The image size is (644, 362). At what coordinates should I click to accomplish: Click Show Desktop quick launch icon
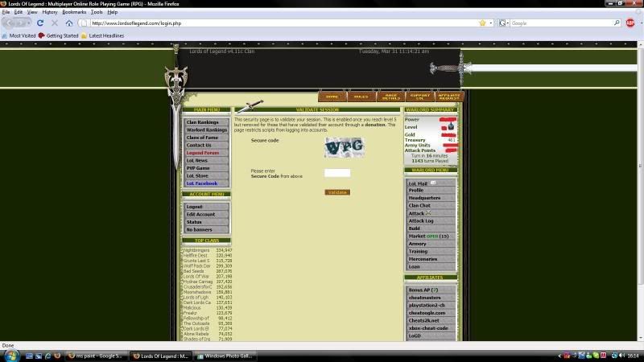(29, 356)
